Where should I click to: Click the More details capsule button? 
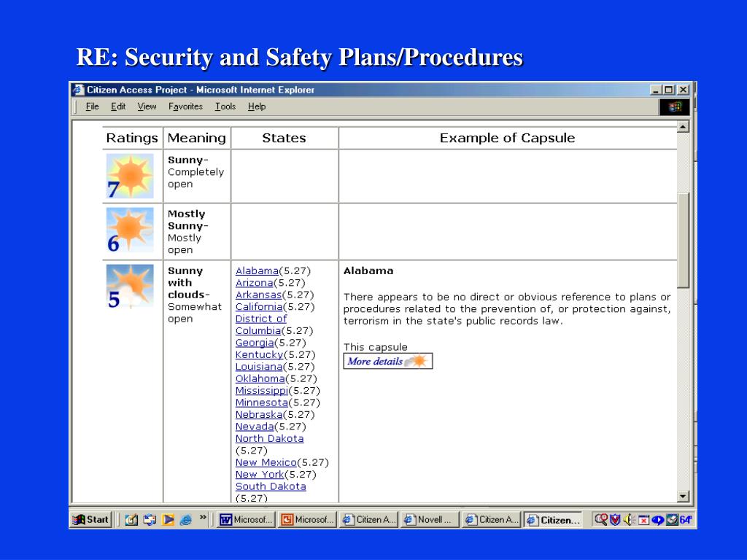click(x=388, y=361)
